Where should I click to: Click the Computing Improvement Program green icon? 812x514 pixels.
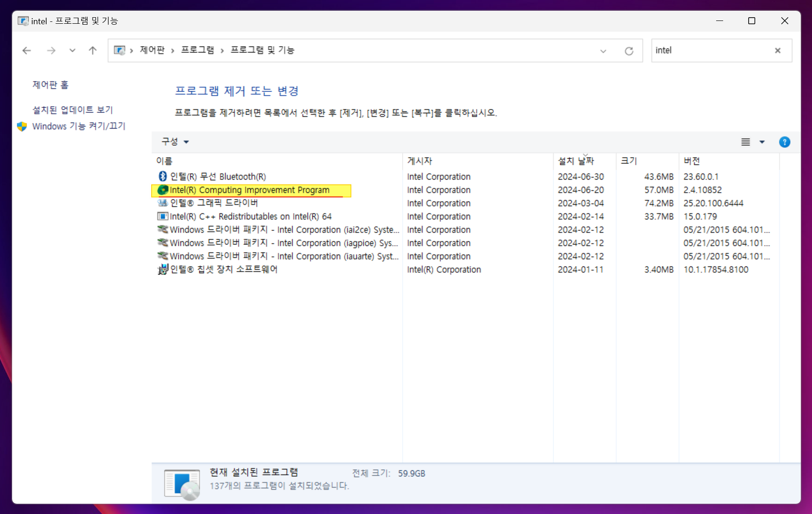[x=162, y=190]
